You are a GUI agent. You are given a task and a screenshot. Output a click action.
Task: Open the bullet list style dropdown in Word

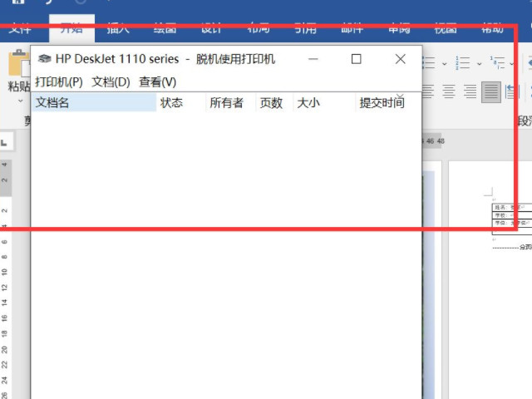click(444, 63)
